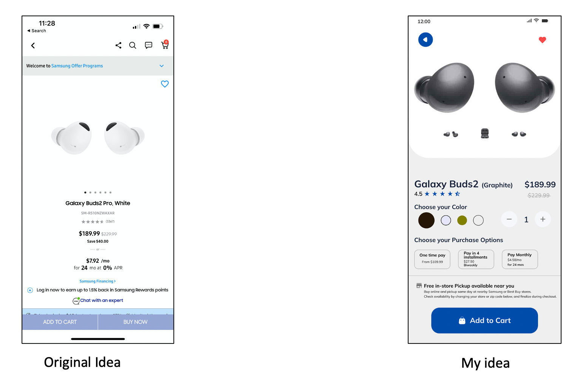Increase quantity with plus button
This screenshot has height=379, width=588.
543,219
